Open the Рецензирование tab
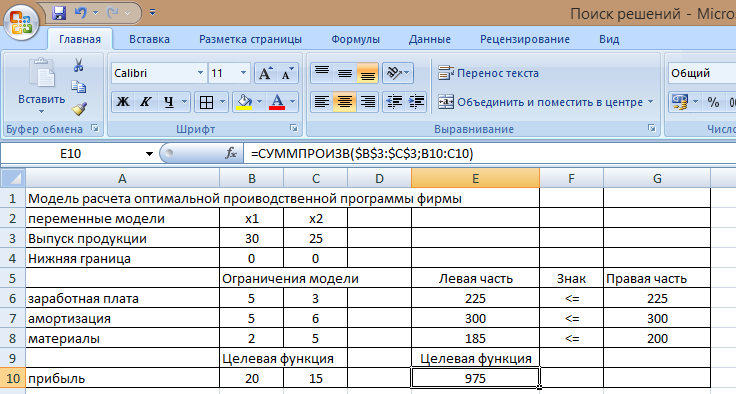Image resolution: width=736 pixels, height=394 pixels. coord(525,39)
